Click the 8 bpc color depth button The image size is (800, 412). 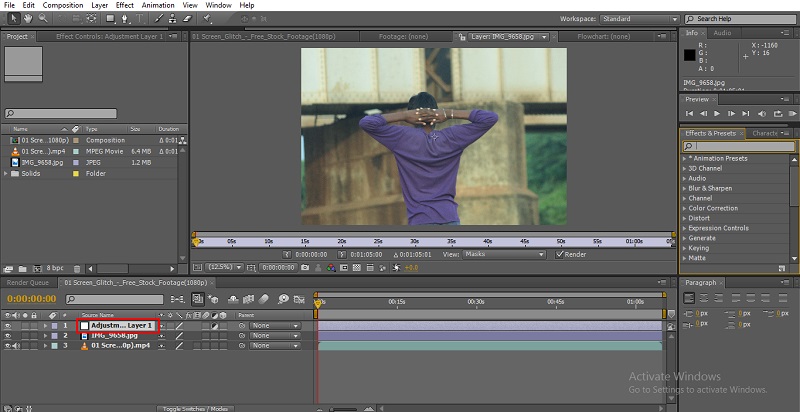[x=55, y=268]
